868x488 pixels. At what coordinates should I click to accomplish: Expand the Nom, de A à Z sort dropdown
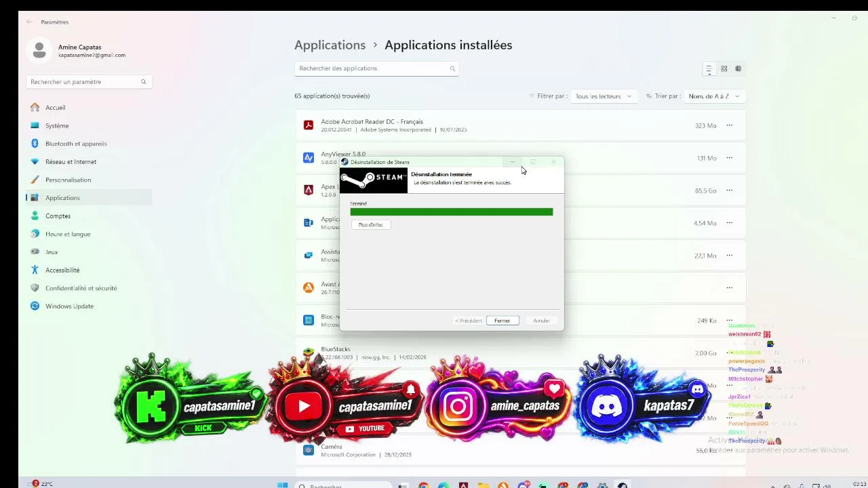tap(715, 96)
